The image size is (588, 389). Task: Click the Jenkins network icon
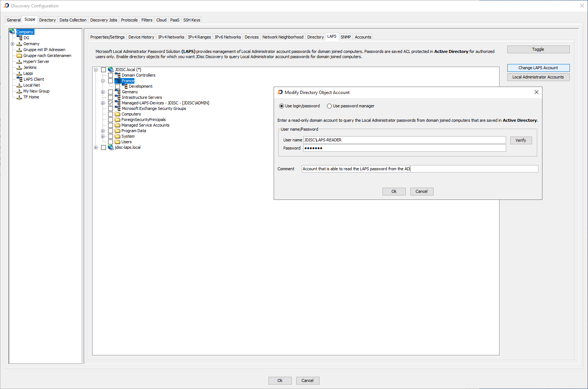(x=19, y=67)
